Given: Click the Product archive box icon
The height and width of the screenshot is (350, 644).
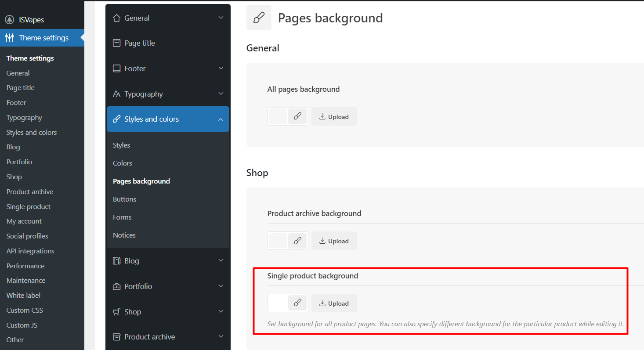Looking at the screenshot, I should point(116,337).
